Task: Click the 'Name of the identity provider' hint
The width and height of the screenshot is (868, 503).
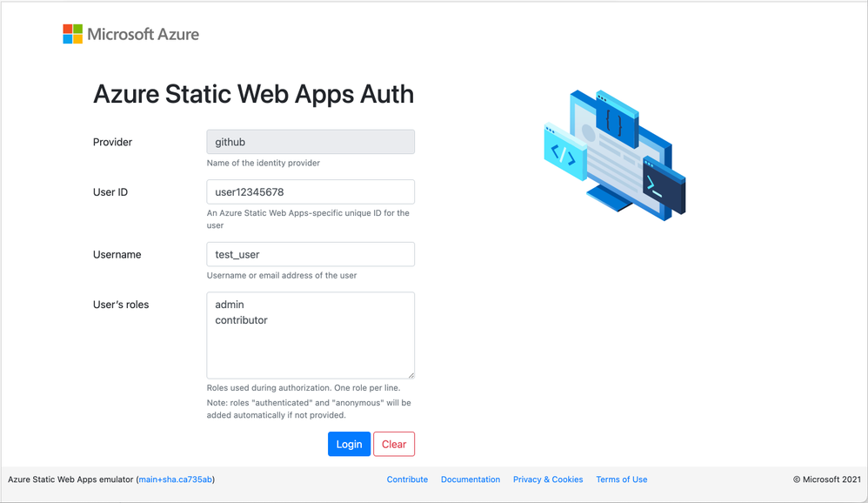Action: click(x=264, y=163)
